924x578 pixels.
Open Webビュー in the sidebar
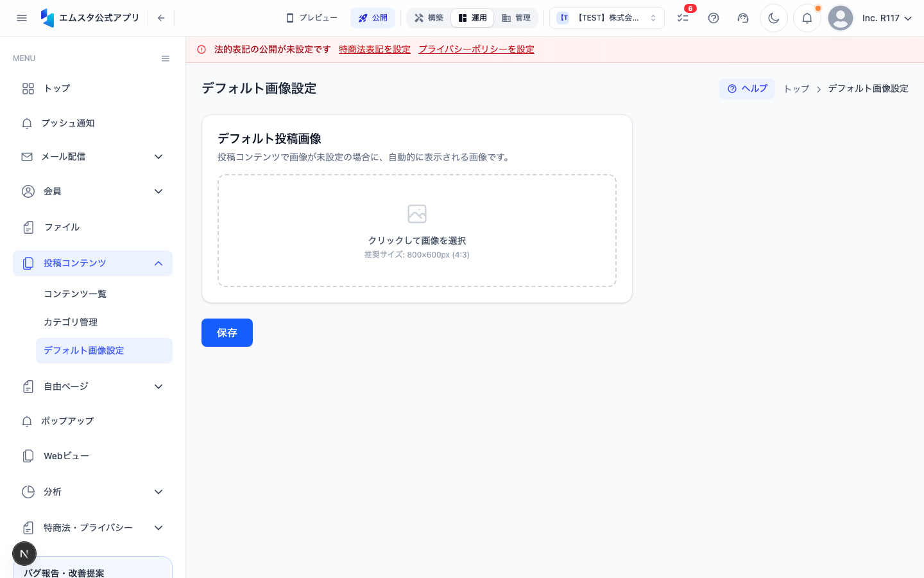coord(92,456)
